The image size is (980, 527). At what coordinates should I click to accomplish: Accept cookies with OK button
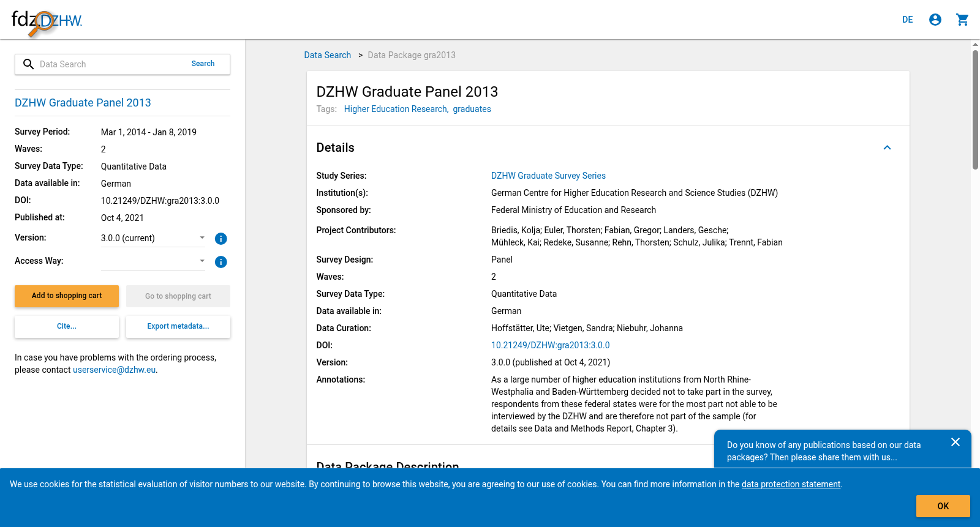click(943, 506)
